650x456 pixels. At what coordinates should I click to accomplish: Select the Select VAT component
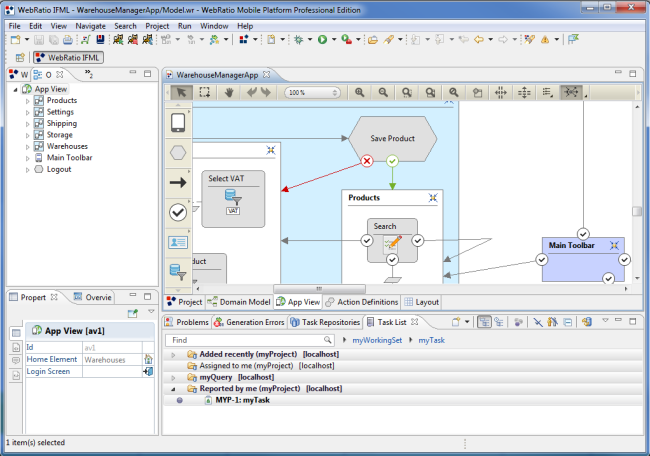tap(233, 199)
